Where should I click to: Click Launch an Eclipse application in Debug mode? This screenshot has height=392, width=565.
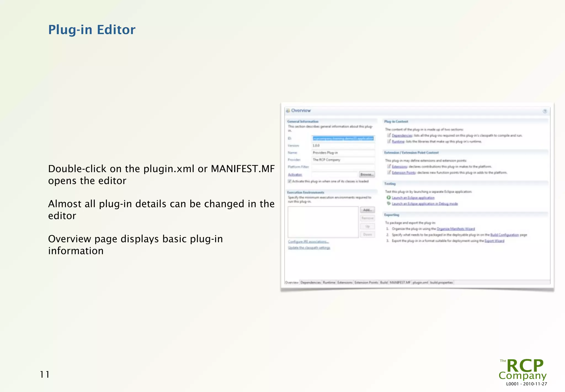(x=425, y=204)
